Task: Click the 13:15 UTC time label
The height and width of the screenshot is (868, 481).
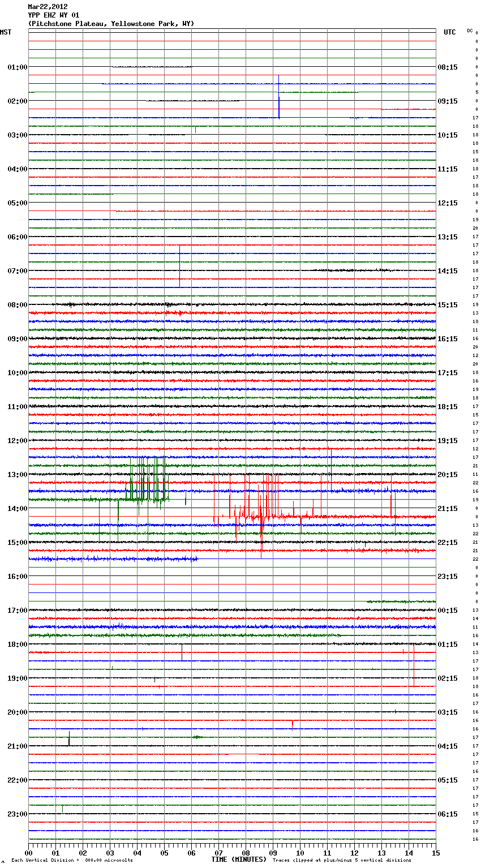Action: (448, 237)
